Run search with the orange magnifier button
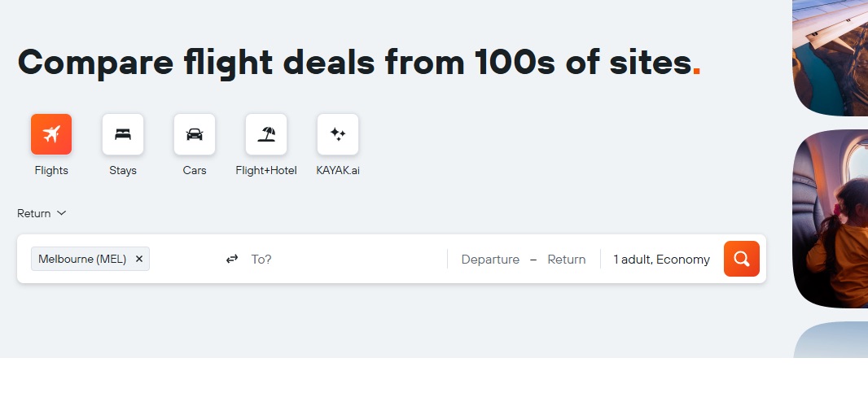 741,259
